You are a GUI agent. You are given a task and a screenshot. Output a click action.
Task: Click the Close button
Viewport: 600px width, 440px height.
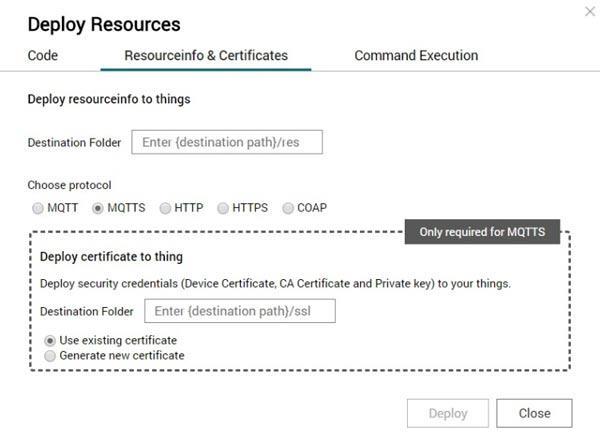[534, 413]
